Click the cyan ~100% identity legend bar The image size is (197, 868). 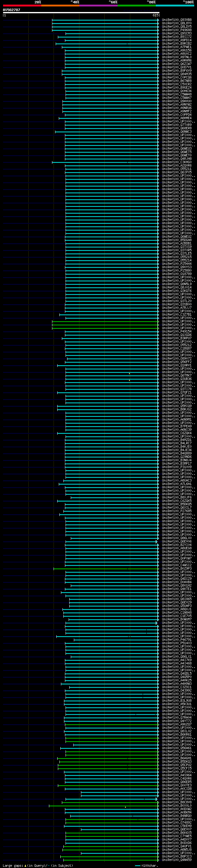[x=175, y=6]
